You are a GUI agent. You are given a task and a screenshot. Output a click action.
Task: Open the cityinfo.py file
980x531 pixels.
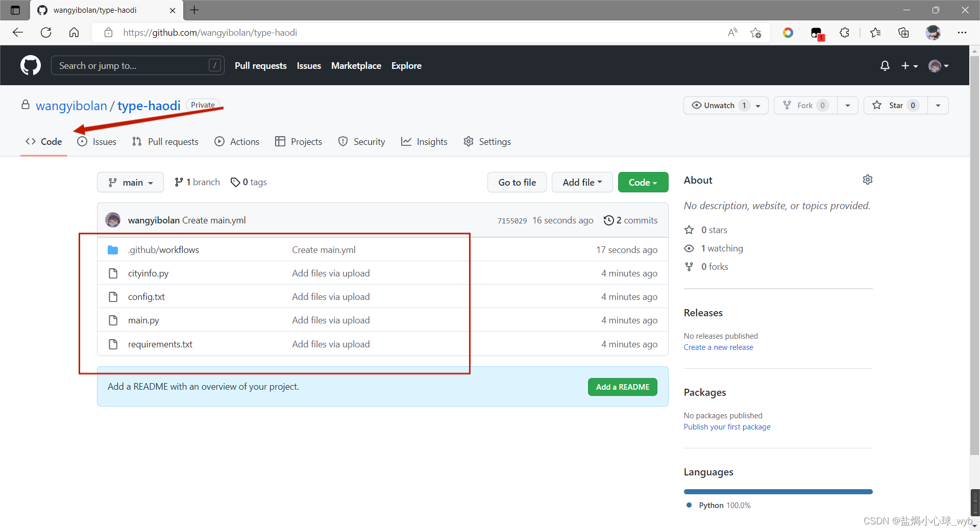pos(148,273)
